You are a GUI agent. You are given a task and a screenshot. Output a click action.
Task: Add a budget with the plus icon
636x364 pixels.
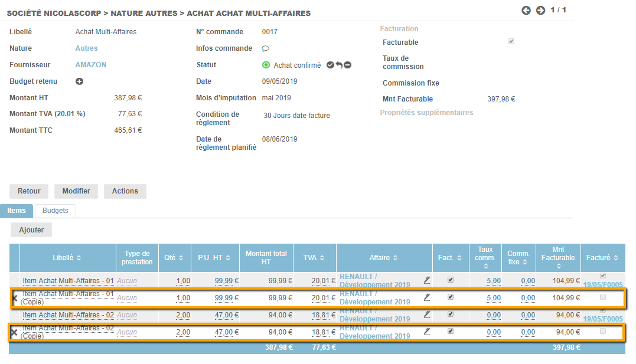click(79, 81)
